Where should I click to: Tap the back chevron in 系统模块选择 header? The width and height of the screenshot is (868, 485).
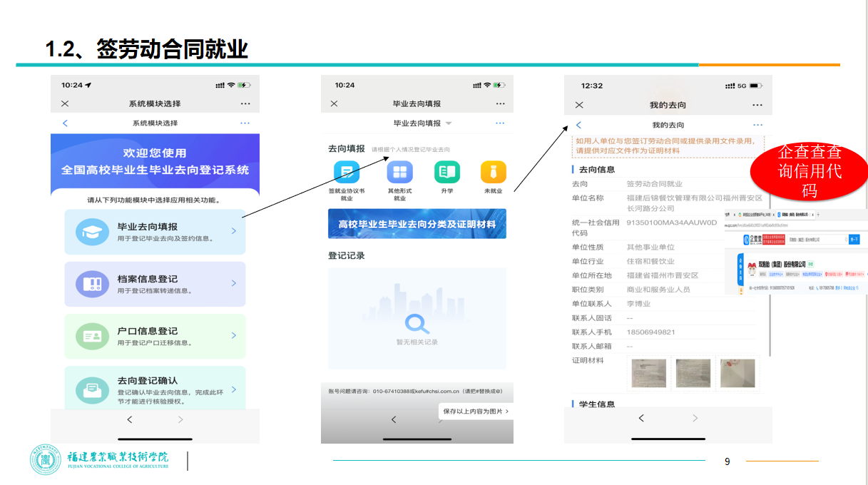(66, 123)
